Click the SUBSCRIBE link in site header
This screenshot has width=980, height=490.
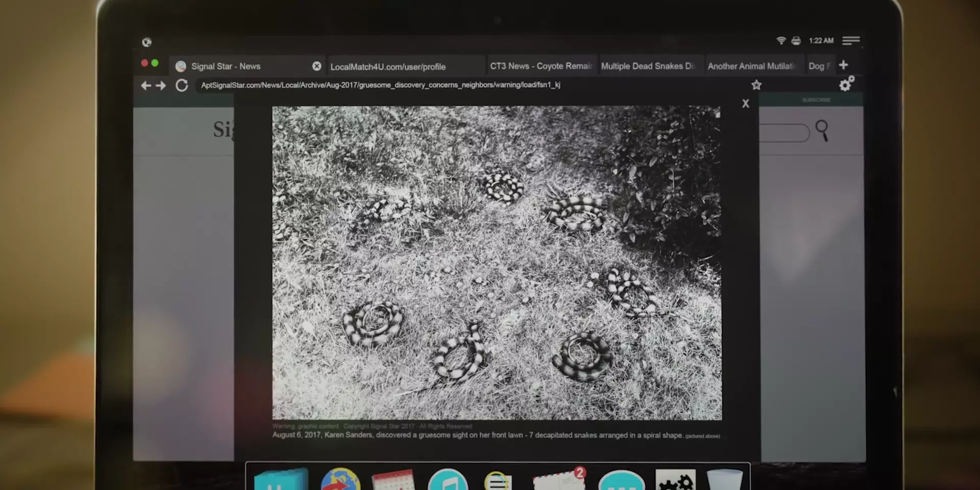tap(816, 100)
